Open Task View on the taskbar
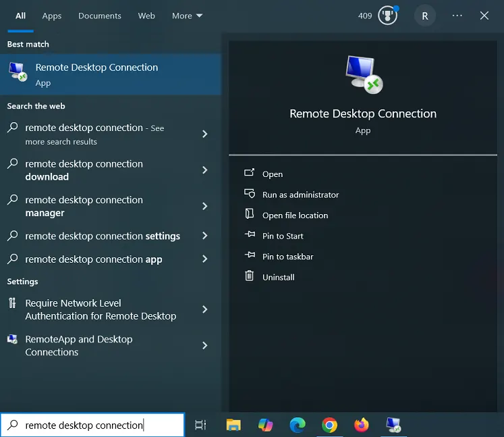The image size is (504, 437). pos(200,425)
